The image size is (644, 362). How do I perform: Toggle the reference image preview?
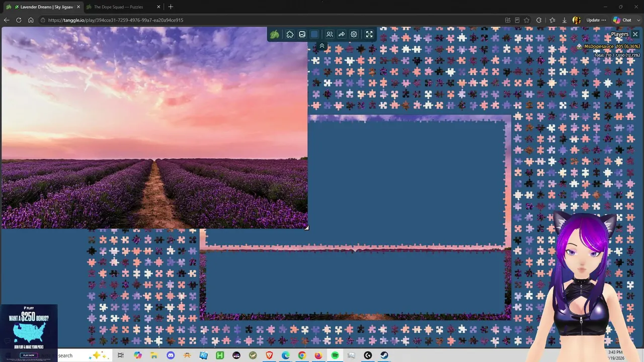(x=302, y=34)
